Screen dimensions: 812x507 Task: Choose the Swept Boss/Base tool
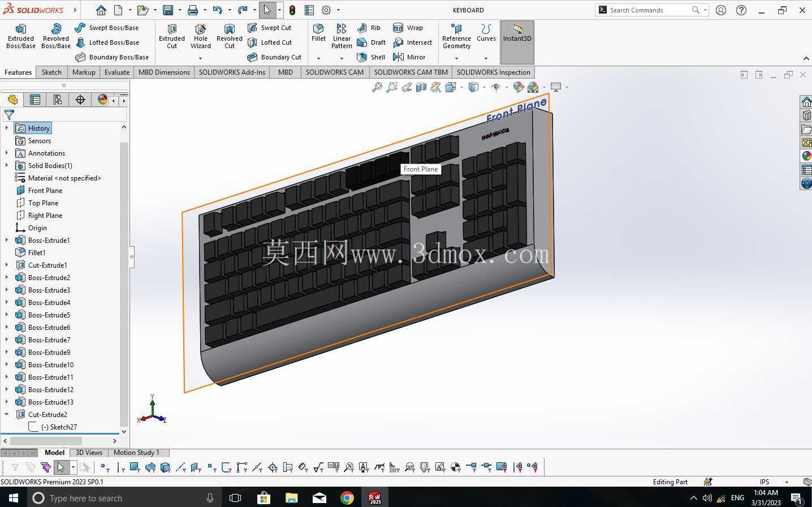107,28
